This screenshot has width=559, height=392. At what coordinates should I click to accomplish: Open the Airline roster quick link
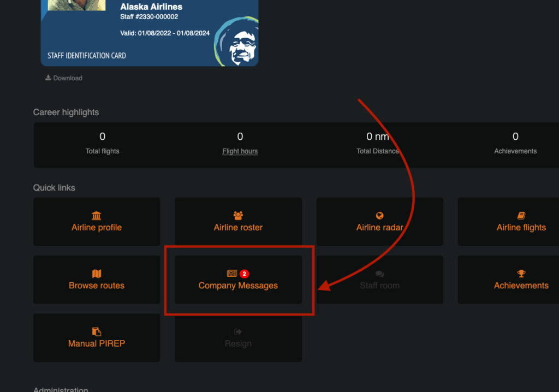pyautogui.click(x=238, y=222)
